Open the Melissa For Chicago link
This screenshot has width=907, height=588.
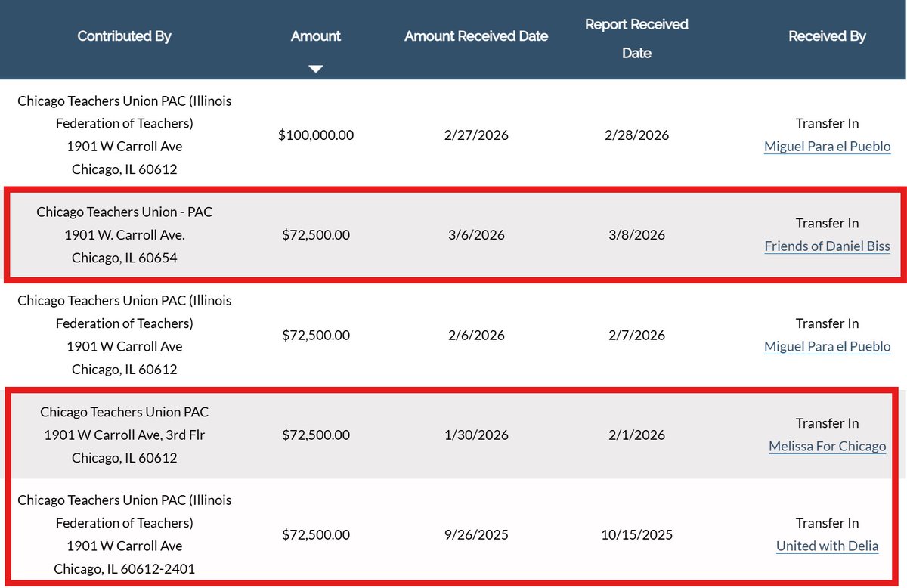pyautogui.click(x=827, y=447)
